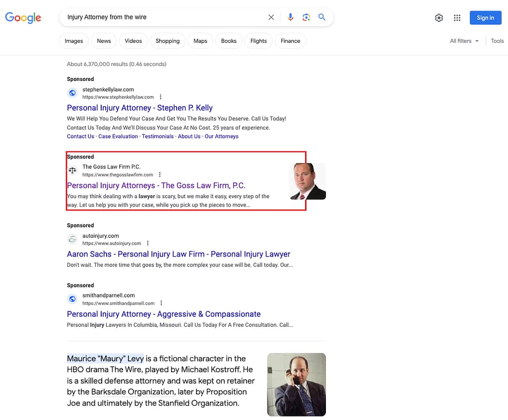Viewport: 508px width, 420px height.
Task: Open the Contact Us sitelink
Action: click(x=80, y=137)
